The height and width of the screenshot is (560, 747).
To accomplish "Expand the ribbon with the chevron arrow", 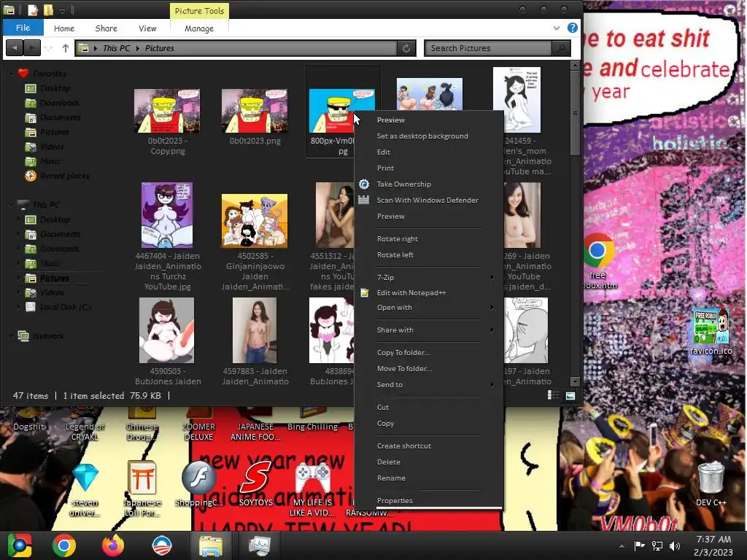I will tap(556, 28).
